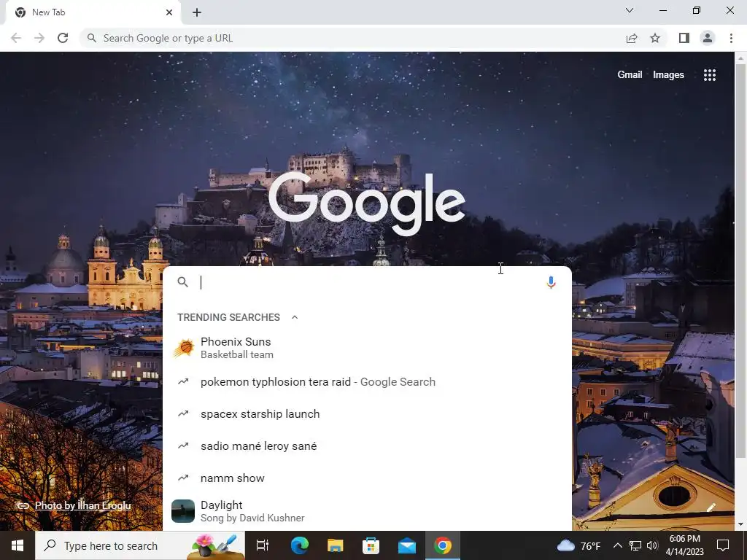Image resolution: width=747 pixels, height=560 pixels.
Task: Click inside the Google search input
Action: coord(369,282)
